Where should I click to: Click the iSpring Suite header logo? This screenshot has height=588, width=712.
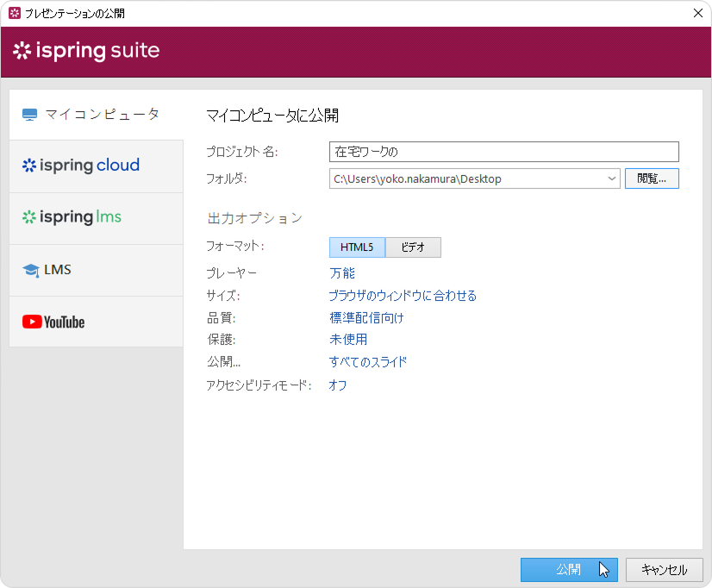[x=86, y=51]
